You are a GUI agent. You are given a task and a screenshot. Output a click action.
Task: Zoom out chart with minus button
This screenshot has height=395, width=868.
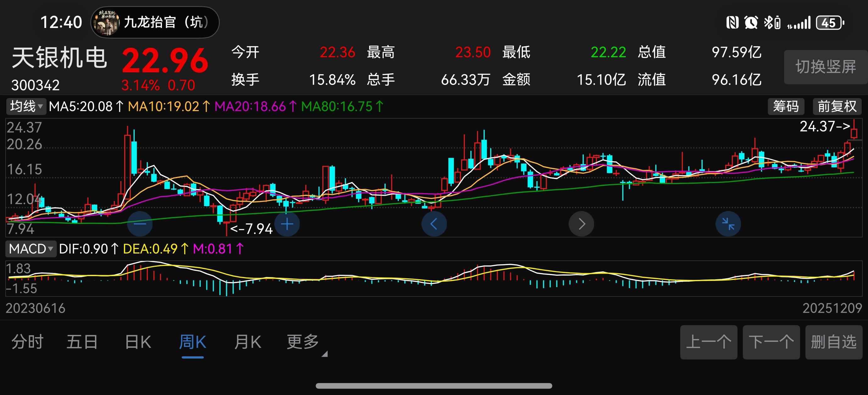[x=140, y=224]
